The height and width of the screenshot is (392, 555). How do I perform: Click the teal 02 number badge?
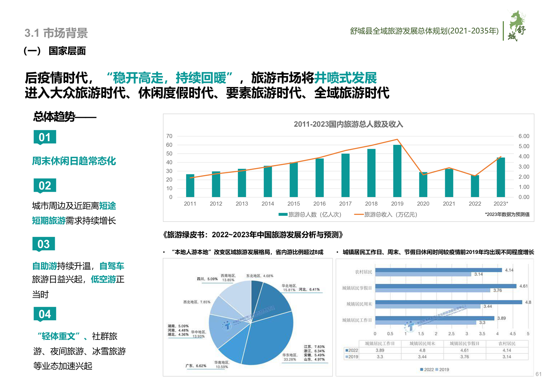44,186
